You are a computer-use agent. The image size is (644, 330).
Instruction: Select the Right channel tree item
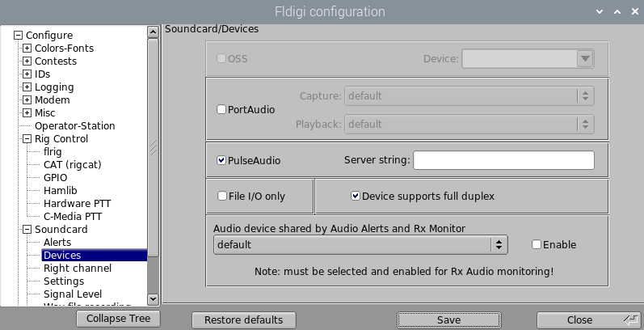pos(78,269)
